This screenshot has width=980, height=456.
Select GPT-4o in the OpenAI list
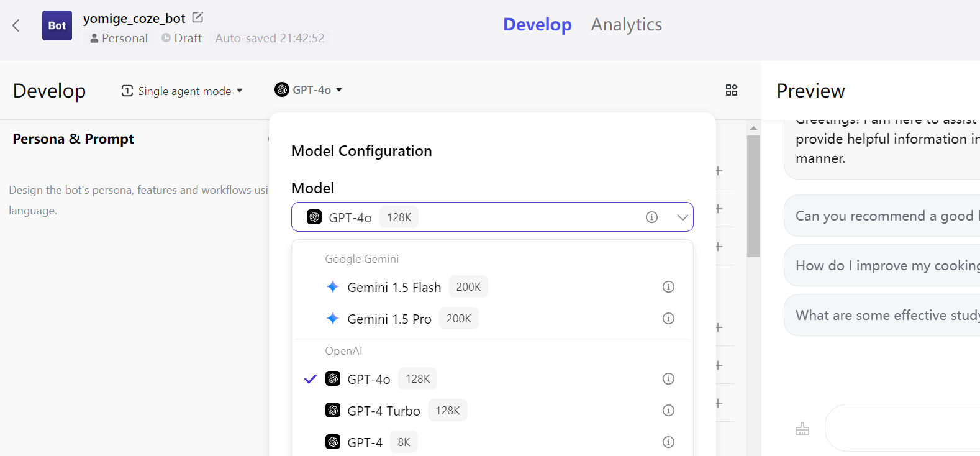(492, 379)
